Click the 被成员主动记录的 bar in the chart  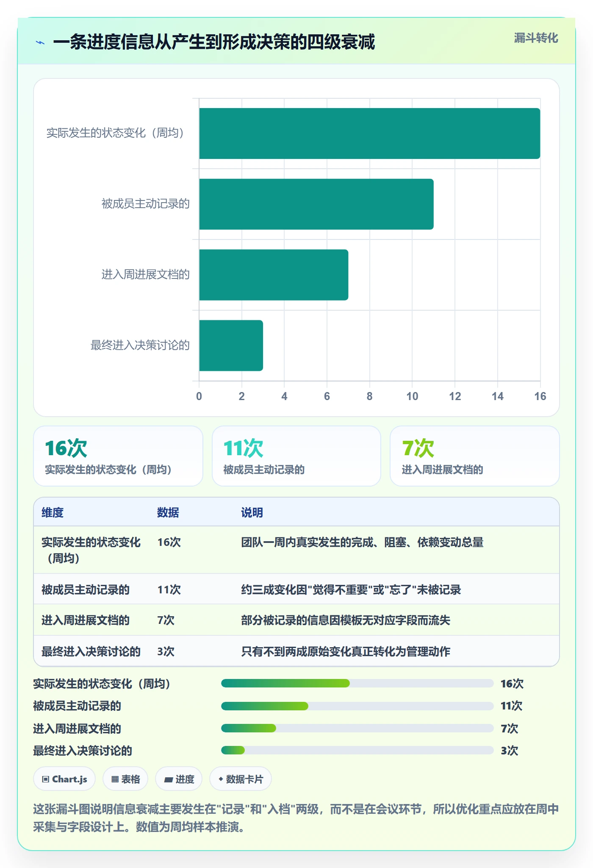click(x=316, y=204)
